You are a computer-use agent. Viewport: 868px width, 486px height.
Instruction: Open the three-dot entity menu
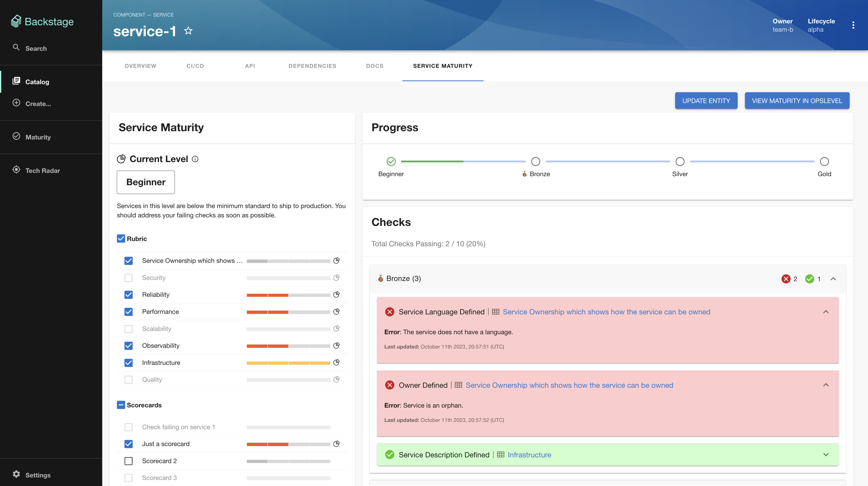coord(853,25)
